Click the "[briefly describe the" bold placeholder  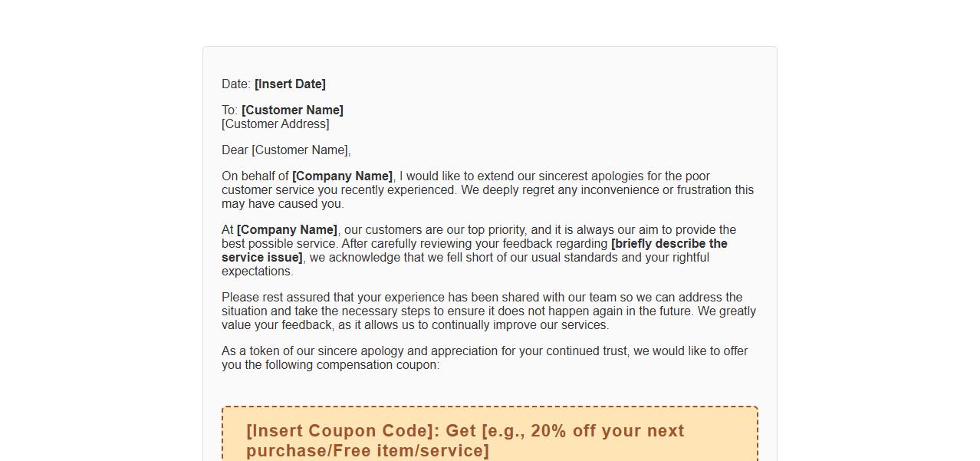point(669,244)
